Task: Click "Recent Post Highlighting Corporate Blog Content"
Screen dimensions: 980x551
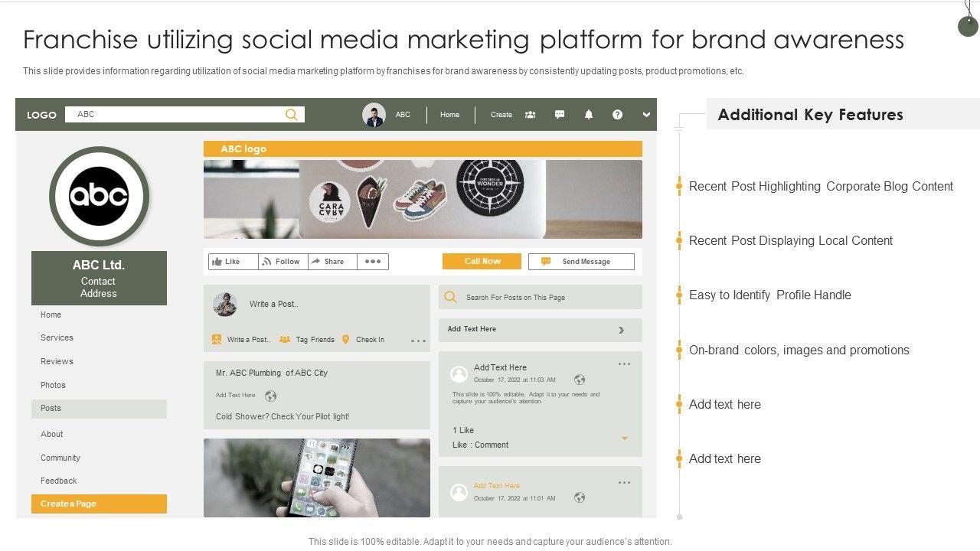Action: (x=821, y=186)
